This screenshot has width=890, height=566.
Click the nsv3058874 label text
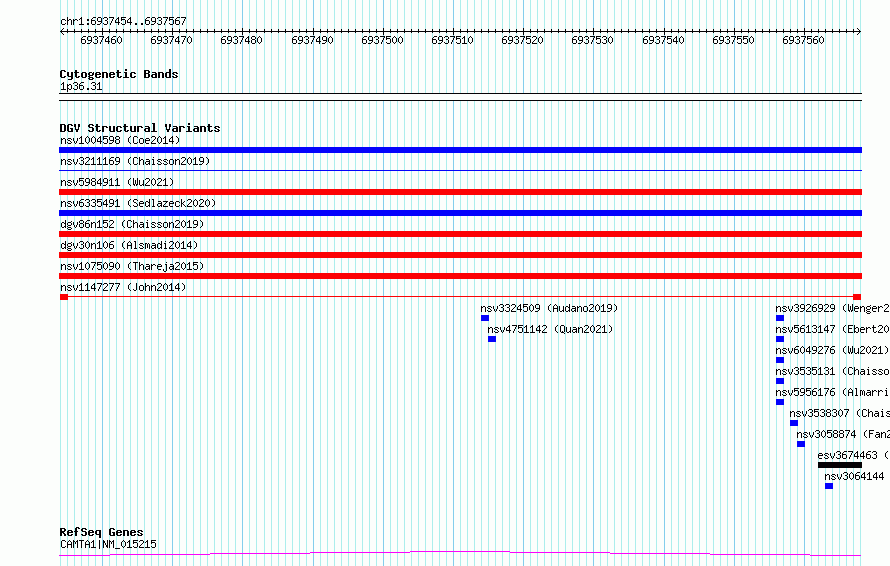tap(842, 434)
